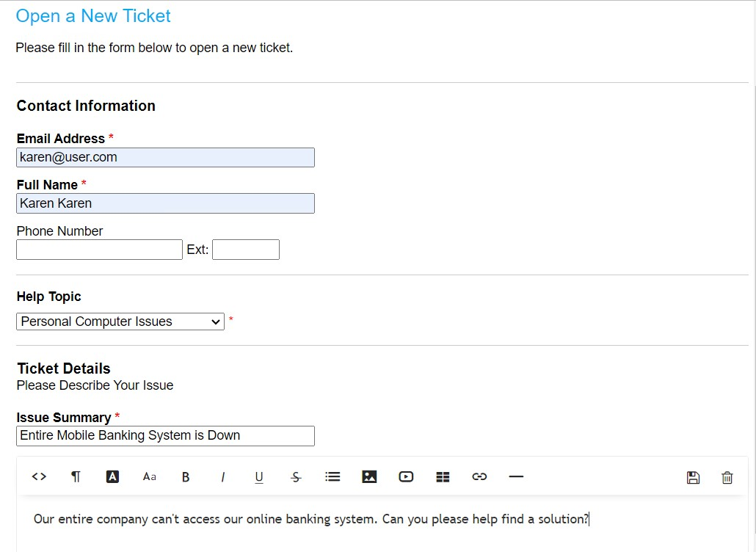The image size is (756, 552).
Task: Insert a horizontal rule
Action: (516, 476)
